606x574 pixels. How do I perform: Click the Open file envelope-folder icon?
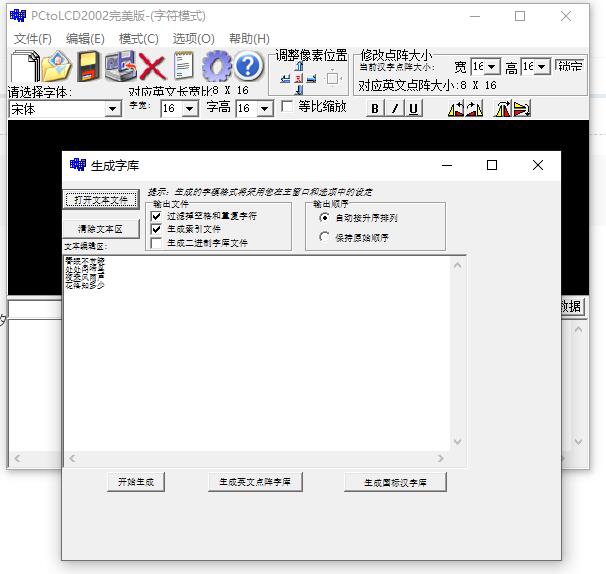pos(56,66)
